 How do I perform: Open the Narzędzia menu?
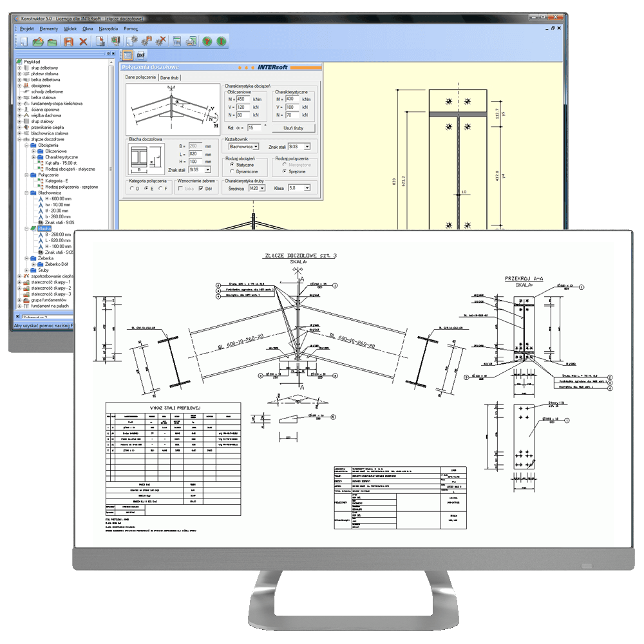tap(108, 29)
